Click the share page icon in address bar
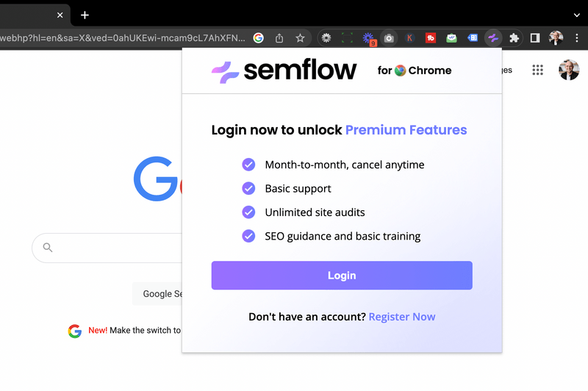 point(279,38)
